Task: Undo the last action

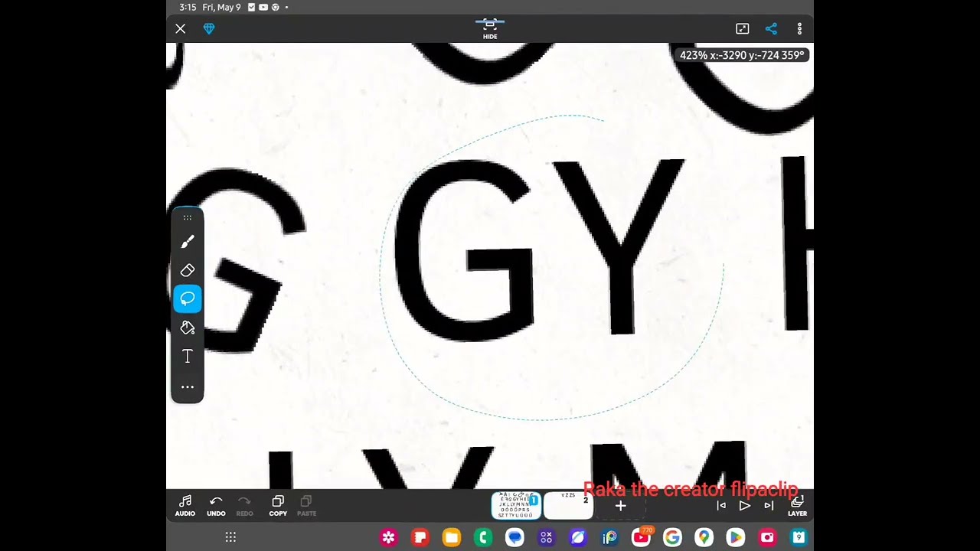Action: click(216, 506)
